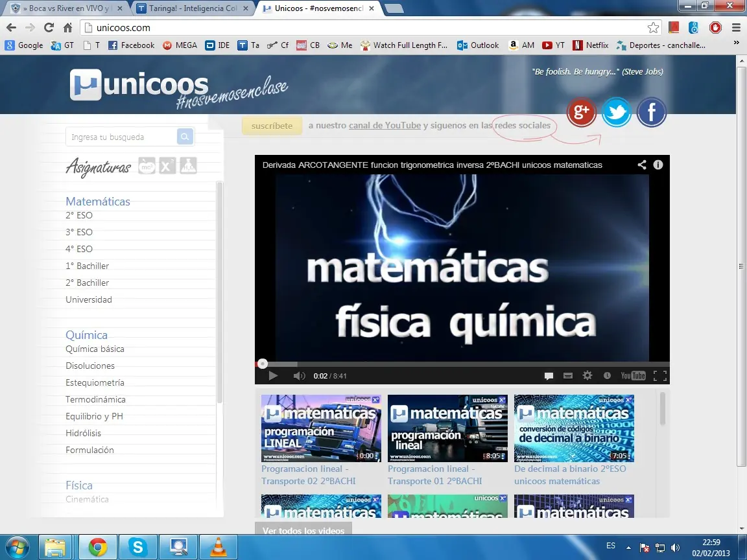This screenshot has height=560, width=747.
Task: Open Netflix bookmark
Action: coord(591,45)
